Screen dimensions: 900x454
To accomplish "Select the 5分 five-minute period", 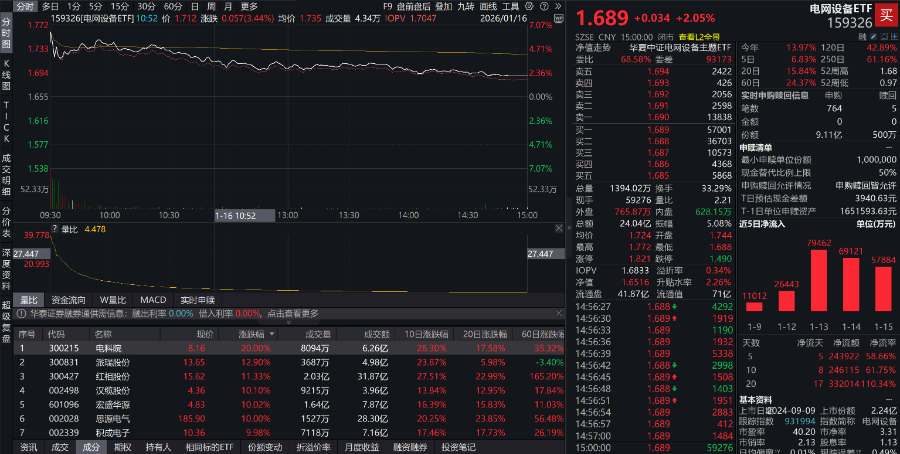I will tap(95, 6).
